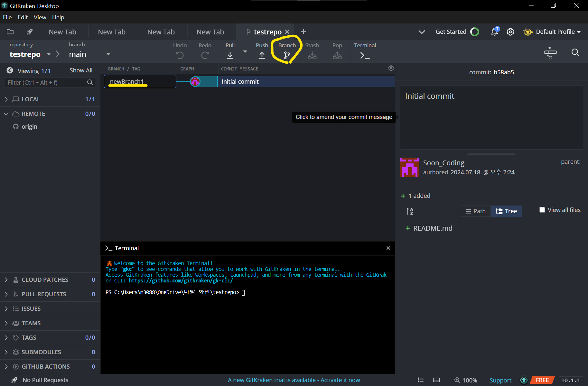Close the Terminal panel
This screenshot has height=386, width=588.
pos(388,248)
